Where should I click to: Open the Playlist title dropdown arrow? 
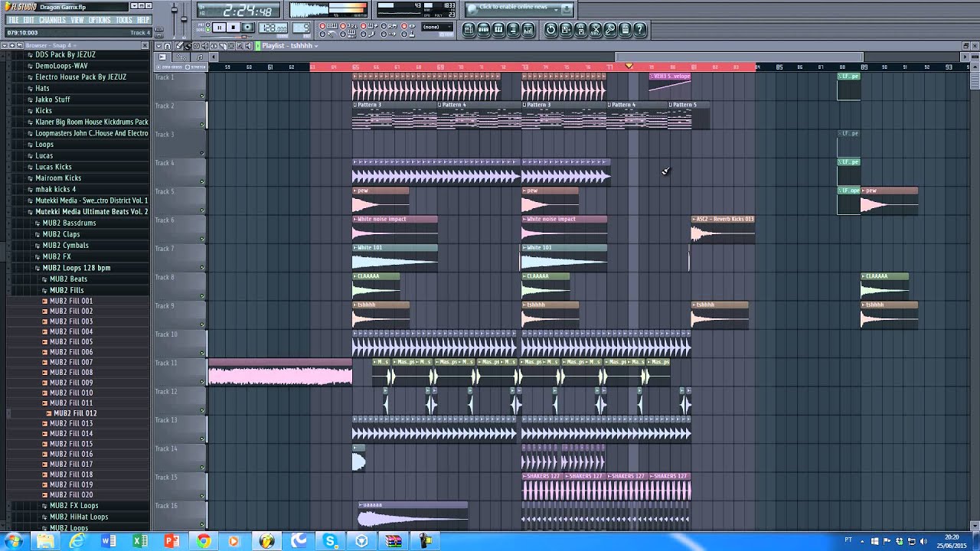pyautogui.click(x=316, y=47)
